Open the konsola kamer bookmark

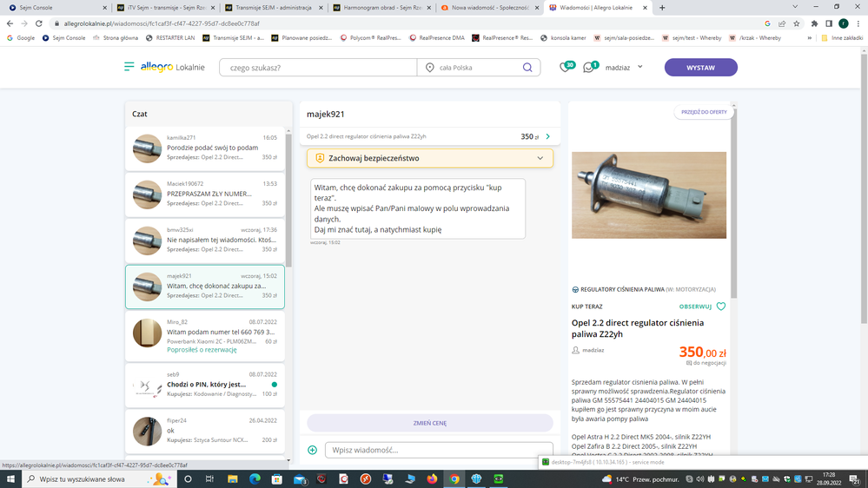(563, 38)
